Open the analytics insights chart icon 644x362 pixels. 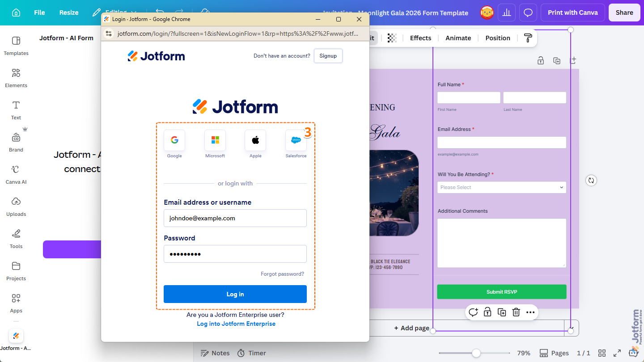tap(507, 13)
